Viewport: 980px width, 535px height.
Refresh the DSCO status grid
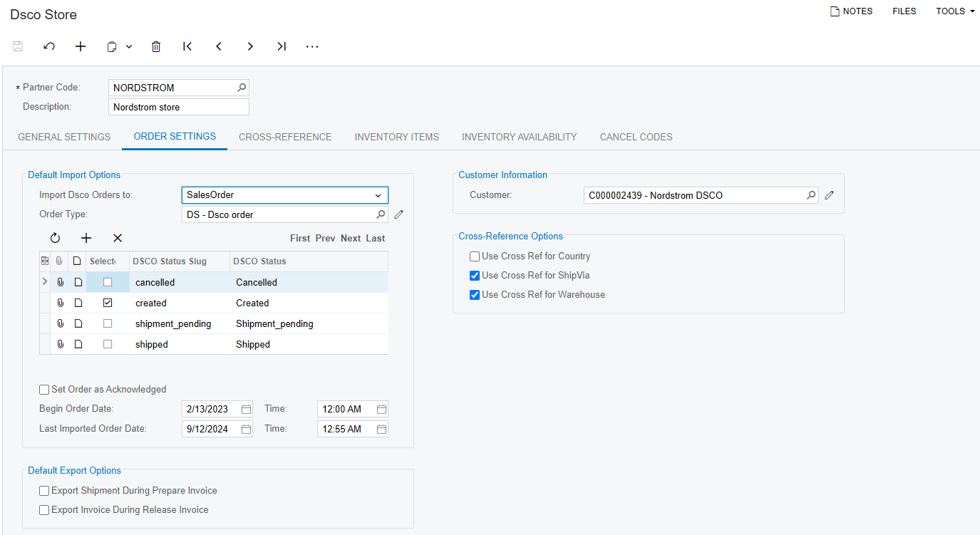(55, 238)
